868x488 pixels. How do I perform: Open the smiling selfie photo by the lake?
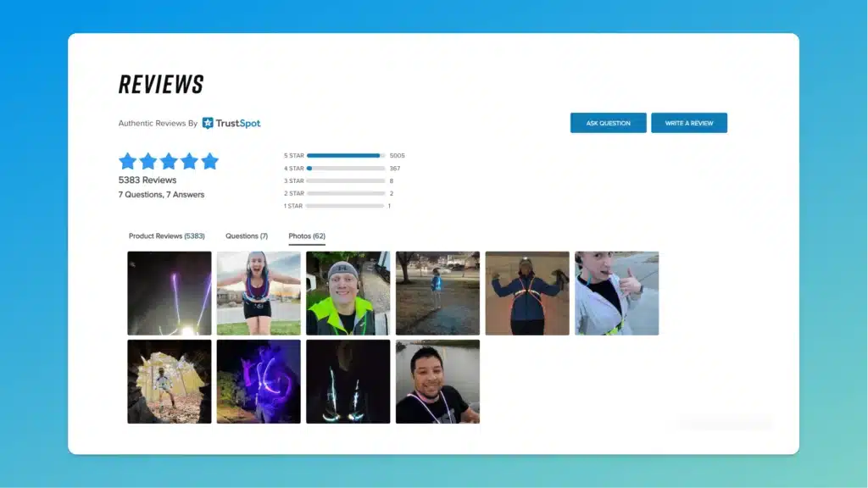437,380
